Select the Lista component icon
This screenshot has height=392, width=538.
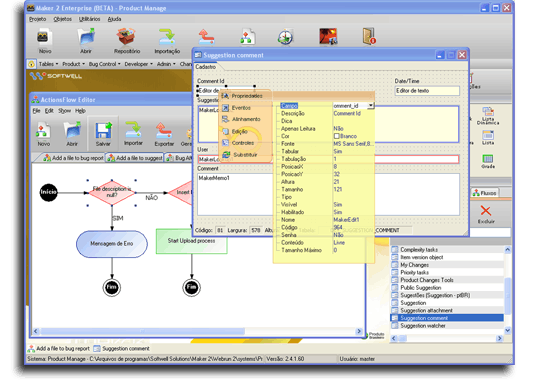(488, 137)
